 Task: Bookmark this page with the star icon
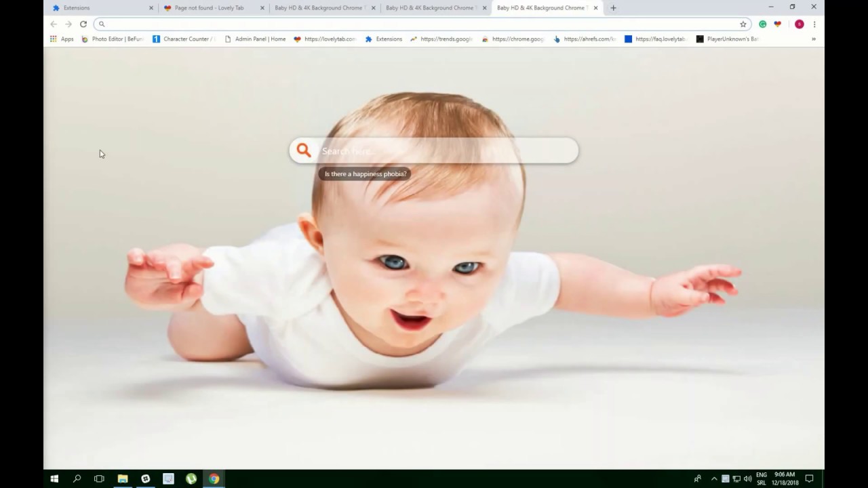[743, 24]
